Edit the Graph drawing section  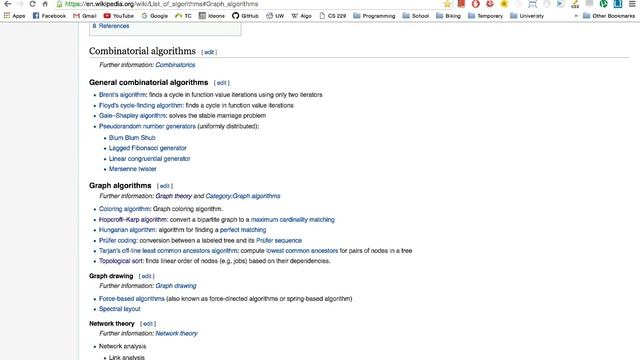click(147, 276)
